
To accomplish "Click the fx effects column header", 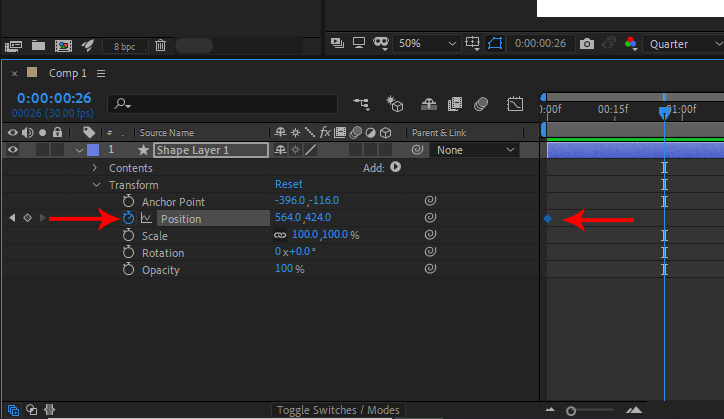I will click(325, 133).
